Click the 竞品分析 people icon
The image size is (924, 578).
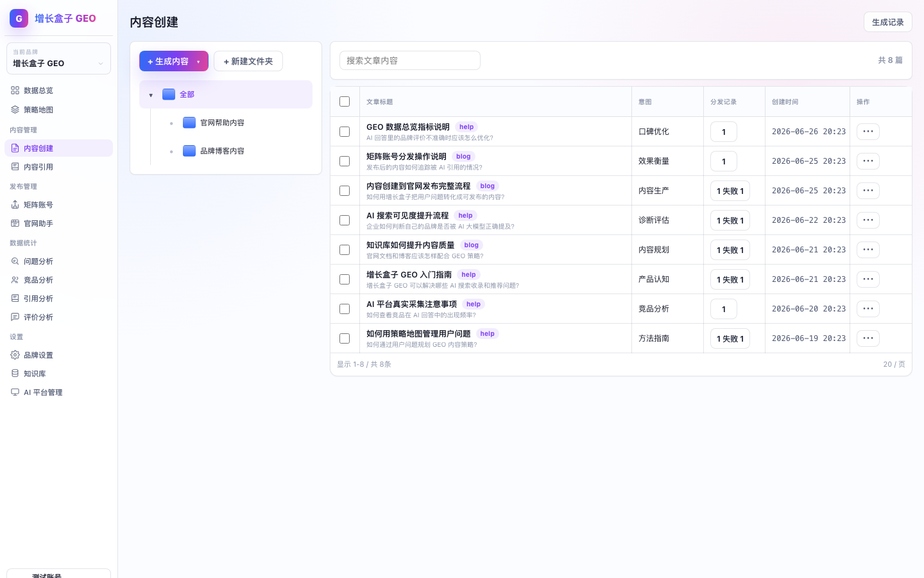click(15, 280)
